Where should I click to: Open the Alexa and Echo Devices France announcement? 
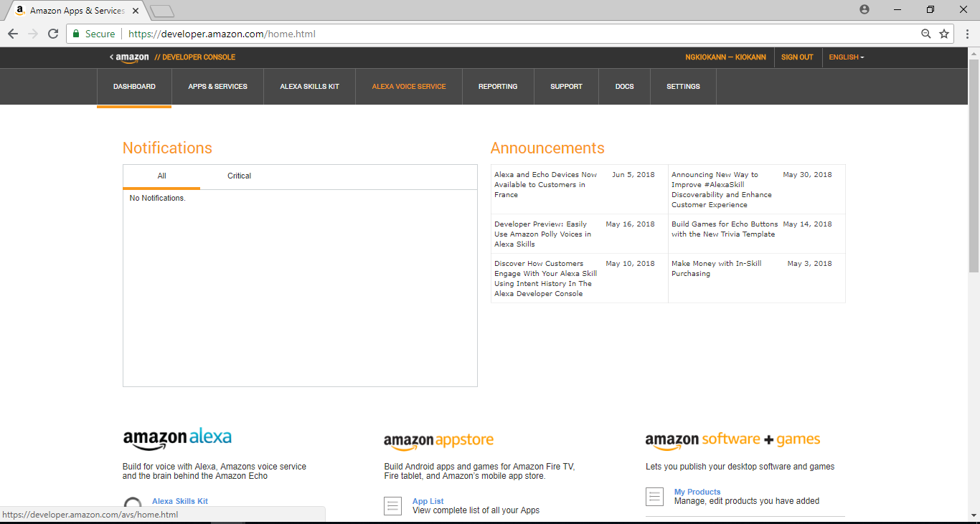click(545, 185)
